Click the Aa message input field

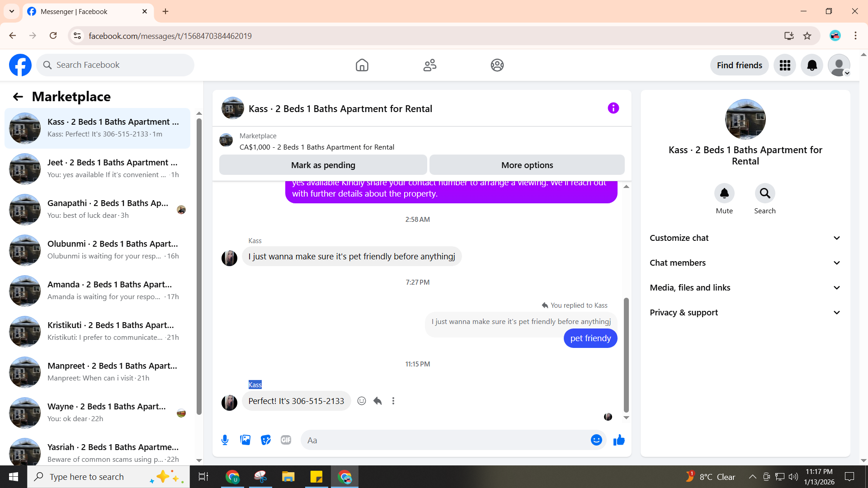coord(445,440)
